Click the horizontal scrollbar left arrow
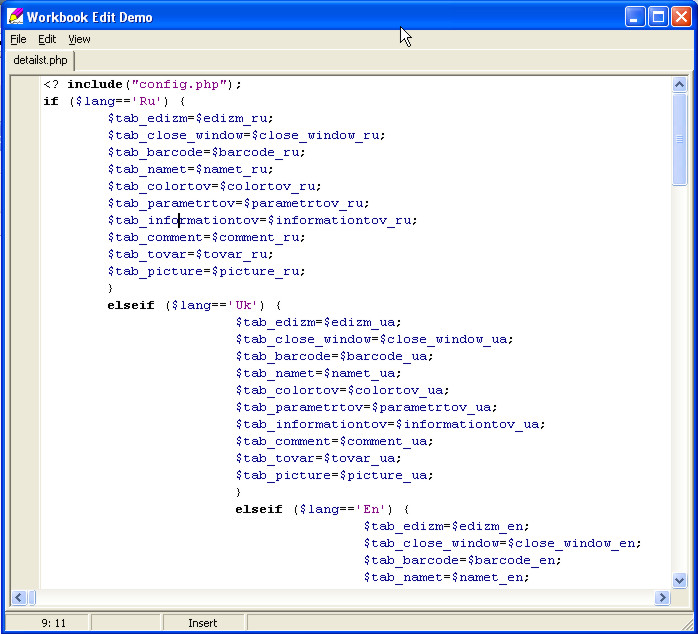 coord(19,597)
